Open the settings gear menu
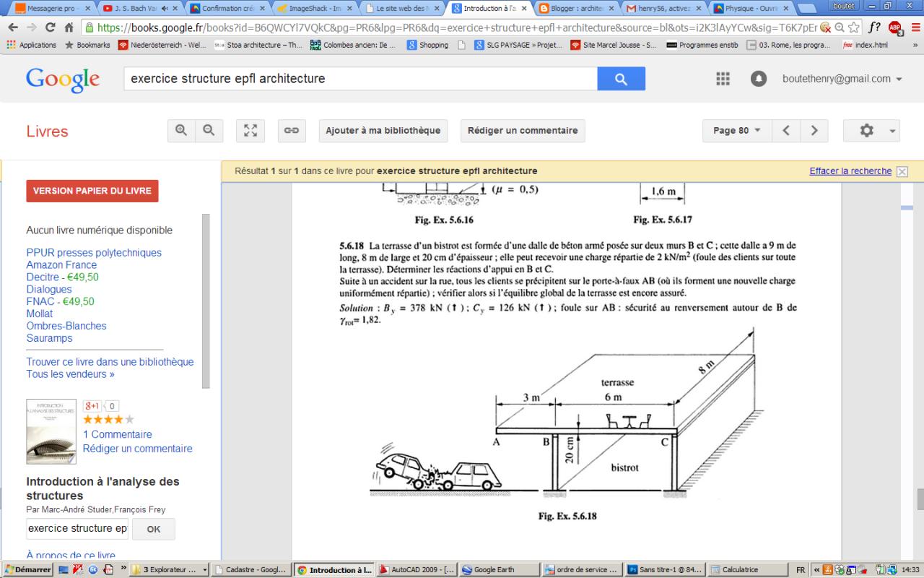 873,131
